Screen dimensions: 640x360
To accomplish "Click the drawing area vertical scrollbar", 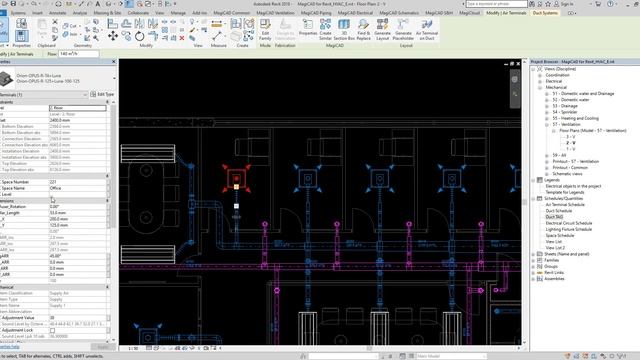I will coord(524,202).
